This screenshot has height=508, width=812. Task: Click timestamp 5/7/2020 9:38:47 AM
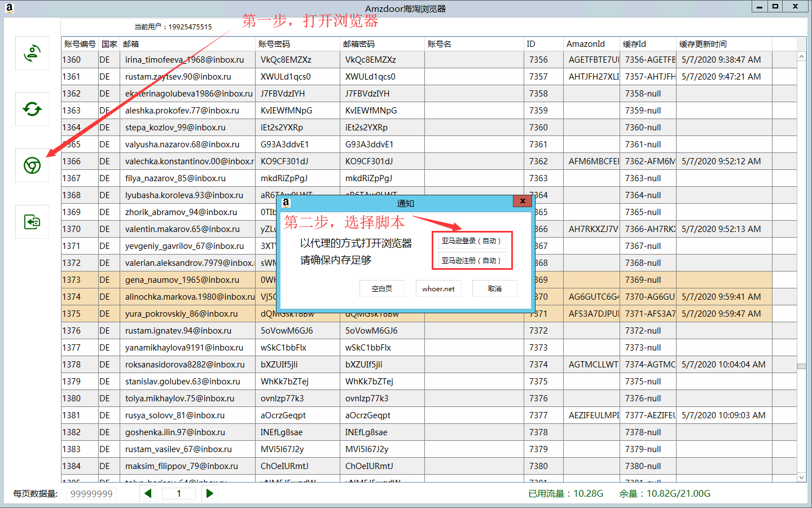[x=721, y=60]
